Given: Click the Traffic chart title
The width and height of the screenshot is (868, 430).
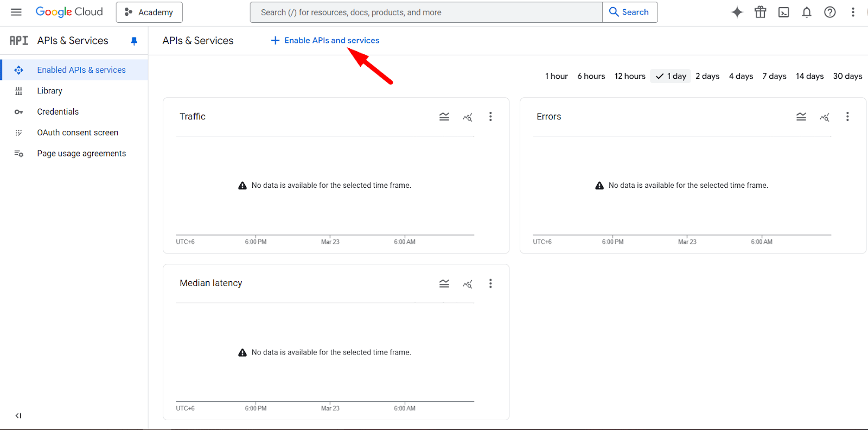Looking at the screenshot, I should [x=193, y=117].
